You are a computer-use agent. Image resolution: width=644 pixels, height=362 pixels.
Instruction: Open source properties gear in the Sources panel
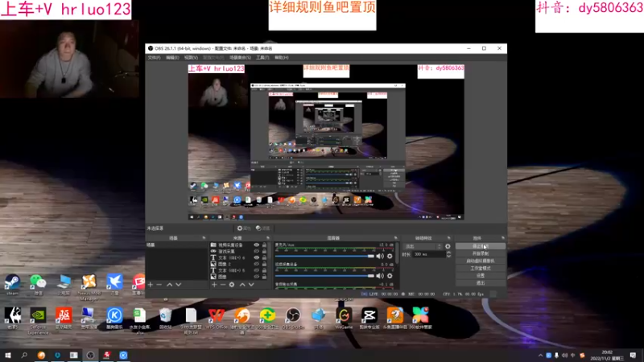[x=232, y=285]
